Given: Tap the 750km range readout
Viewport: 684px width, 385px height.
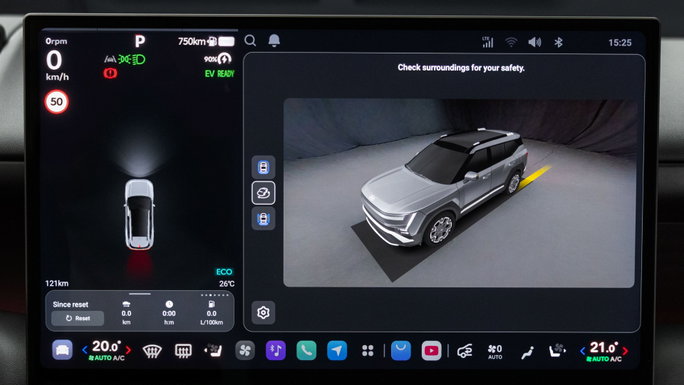Looking at the screenshot, I should (x=192, y=41).
